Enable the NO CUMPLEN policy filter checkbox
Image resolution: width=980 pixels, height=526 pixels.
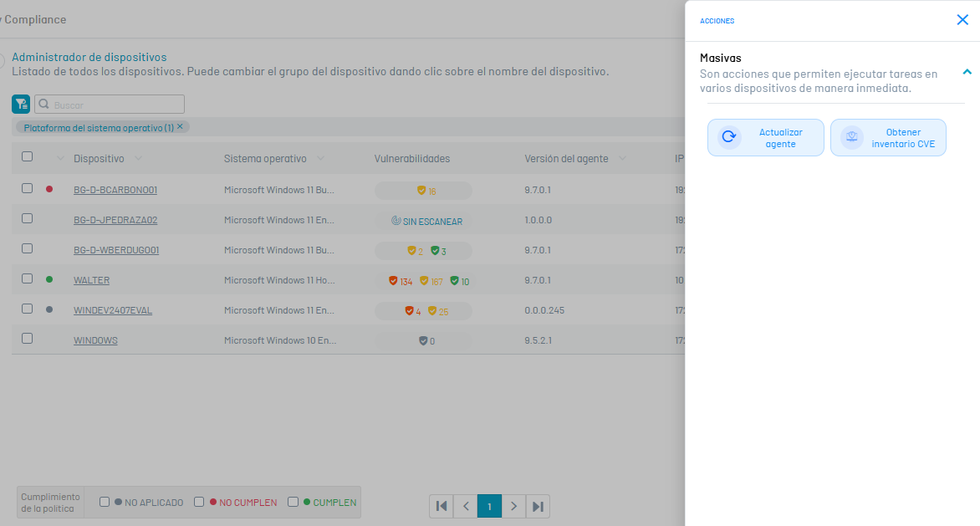point(199,503)
